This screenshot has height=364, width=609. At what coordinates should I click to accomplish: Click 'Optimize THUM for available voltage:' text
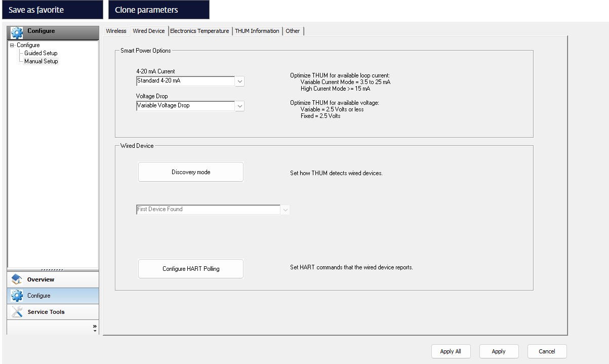point(334,103)
